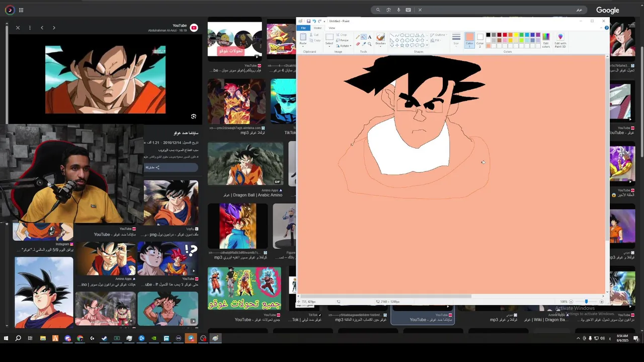Pick the black color swatch
The width and height of the screenshot is (644, 362).
(488, 35)
